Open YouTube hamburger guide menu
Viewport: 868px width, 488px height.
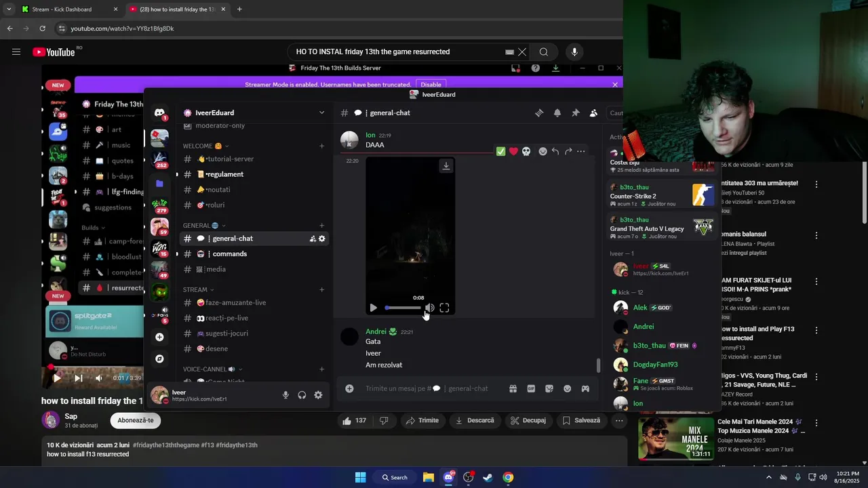tap(16, 52)
